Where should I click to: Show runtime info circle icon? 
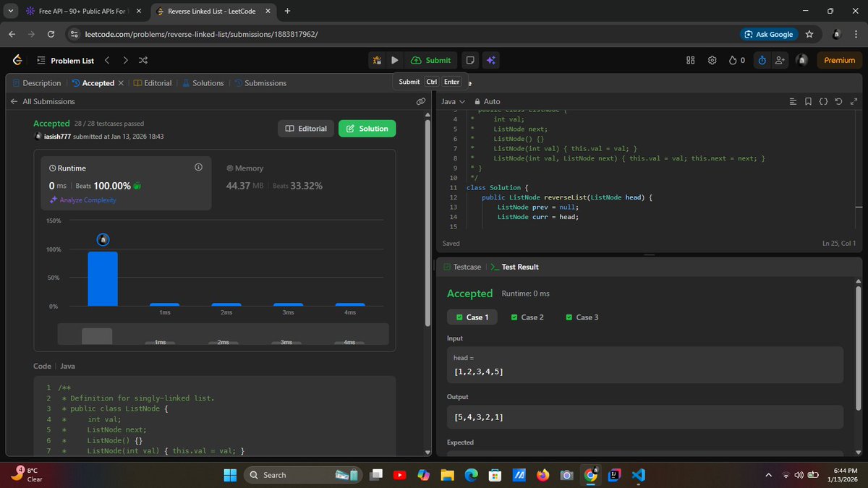click(x=198, y=167)
